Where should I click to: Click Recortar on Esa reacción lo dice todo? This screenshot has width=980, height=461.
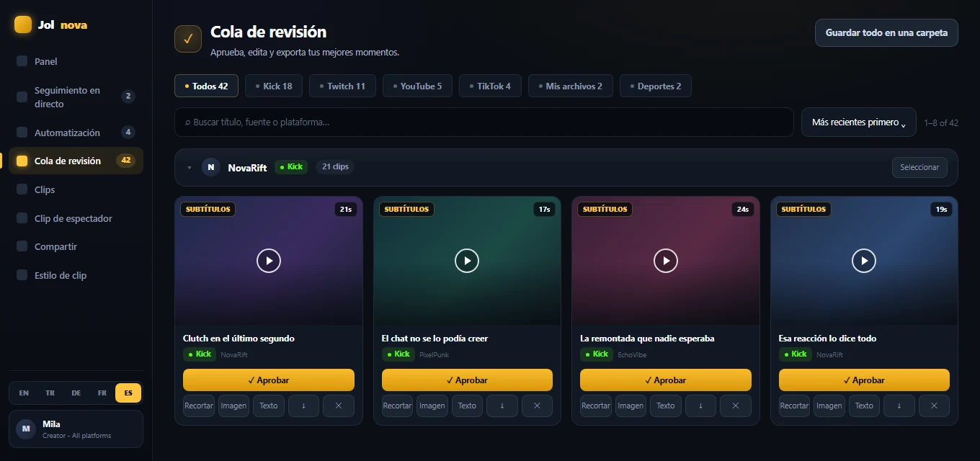794,406
